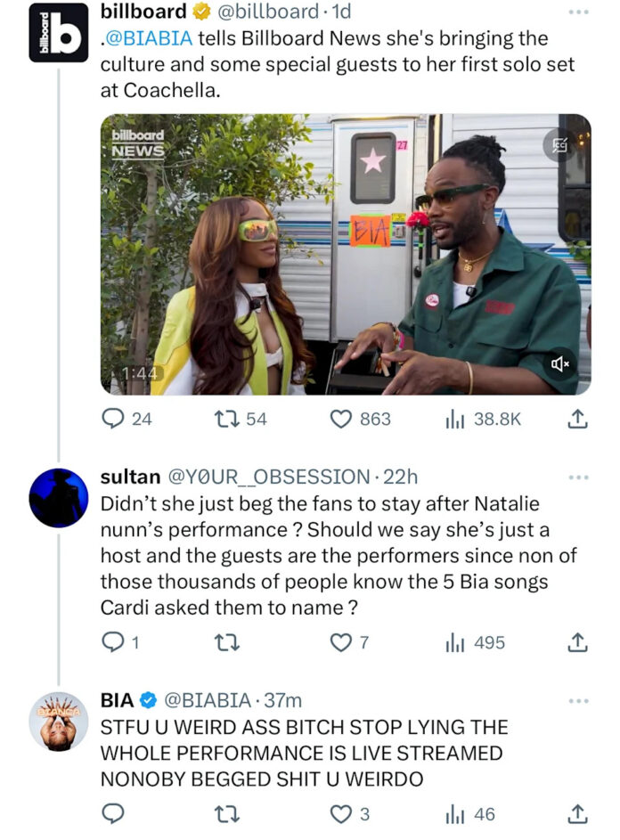Repost sultan's reply
Image resolution: width=620 pixels, height=840 pixels.
[226, 641]
